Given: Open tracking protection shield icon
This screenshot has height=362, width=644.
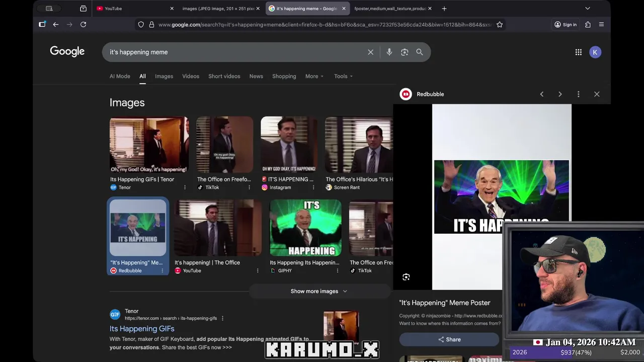Looking at the screenshot, I should coord(141,25).
